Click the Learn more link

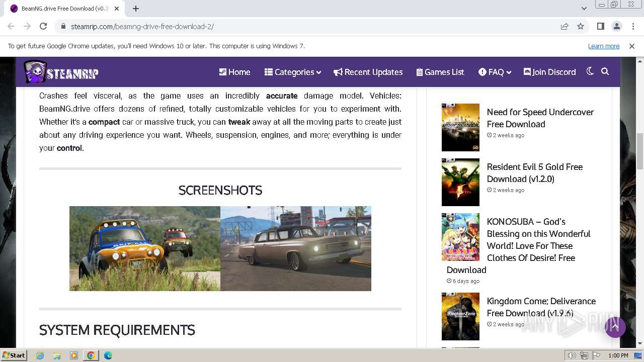[x=604, y=46]
